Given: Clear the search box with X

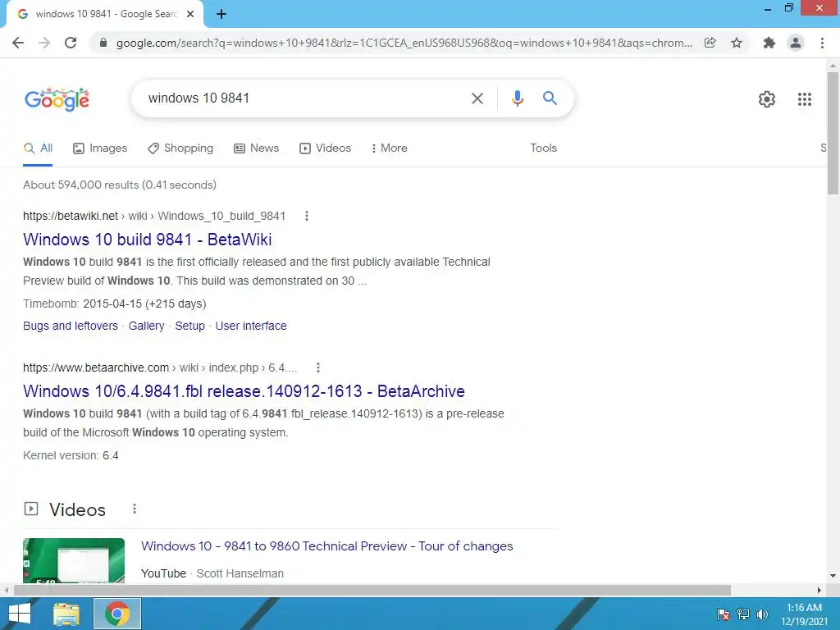Looking at the screenshot, I should 477,98.
